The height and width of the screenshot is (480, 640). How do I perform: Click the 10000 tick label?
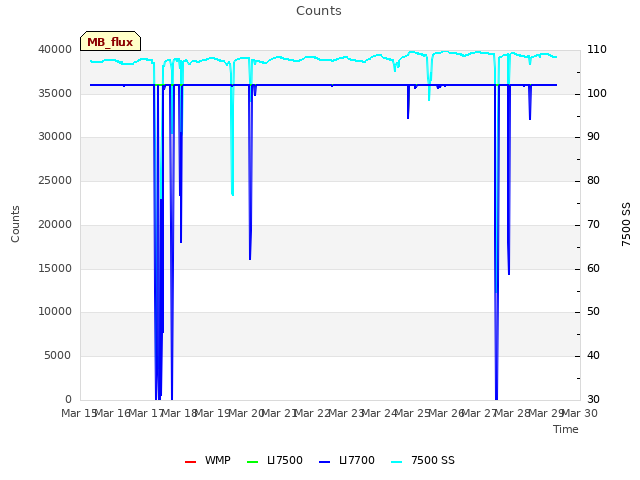click(x=55, y=312)
